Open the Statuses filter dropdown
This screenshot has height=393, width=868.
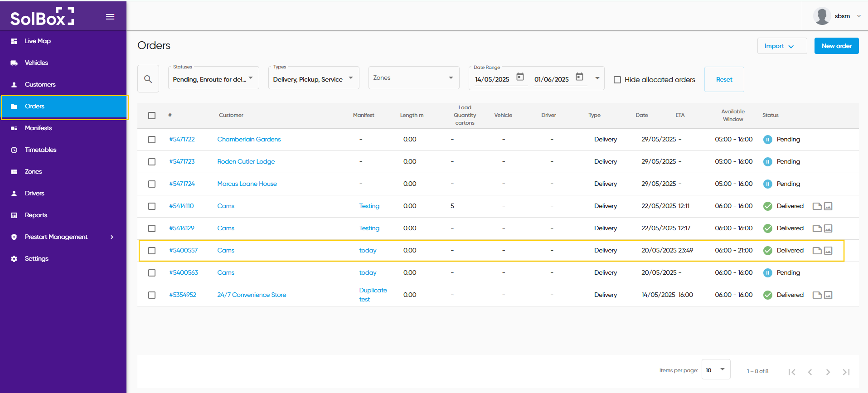[213, 78]
